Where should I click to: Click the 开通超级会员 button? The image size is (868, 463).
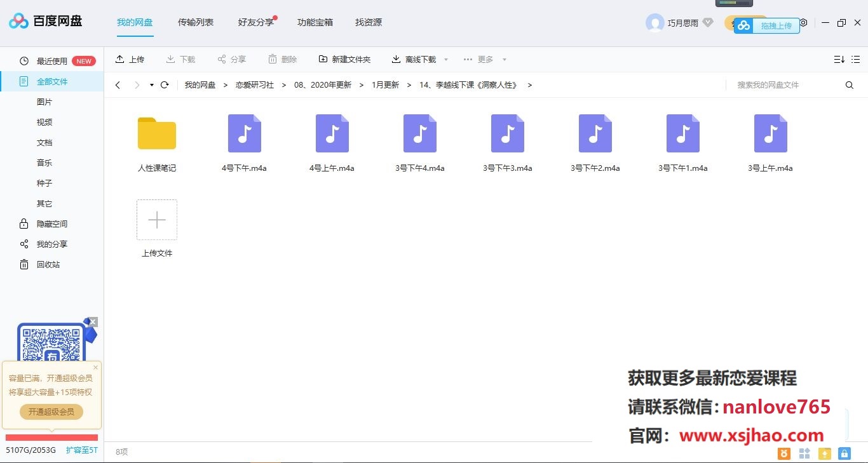pos(50,412)
